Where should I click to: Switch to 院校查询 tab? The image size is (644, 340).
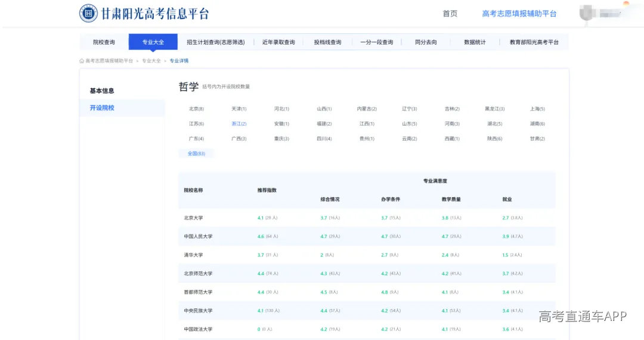(x=104, y=42)
